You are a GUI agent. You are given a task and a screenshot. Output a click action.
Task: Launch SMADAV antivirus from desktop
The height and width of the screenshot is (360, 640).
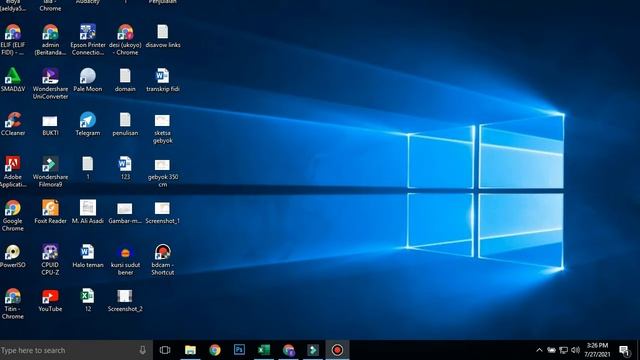pyautogui.click(x=13, y=80)
